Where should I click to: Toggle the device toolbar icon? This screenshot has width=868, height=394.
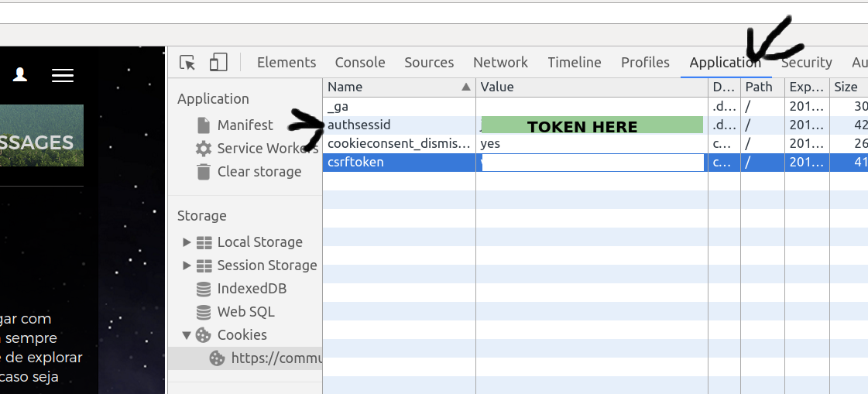[218, 63]
